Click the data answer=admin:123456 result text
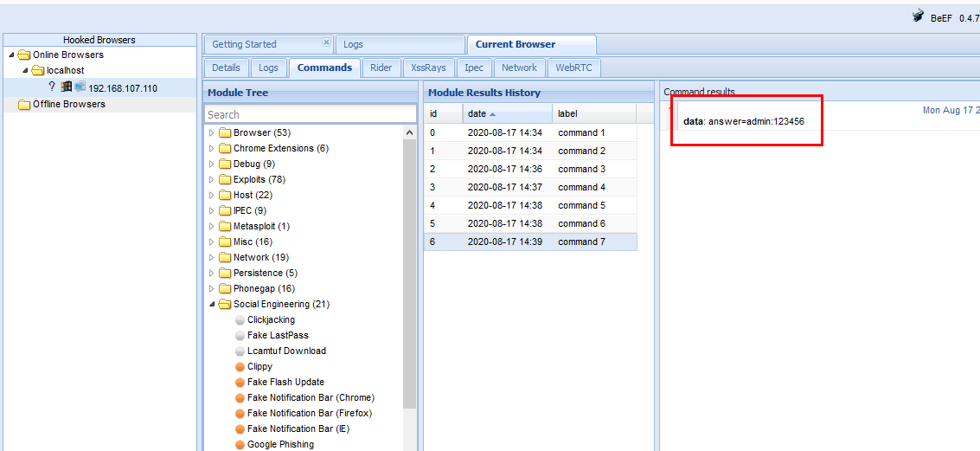This screenshot has height=451, width=980. (x=743, y=121)
